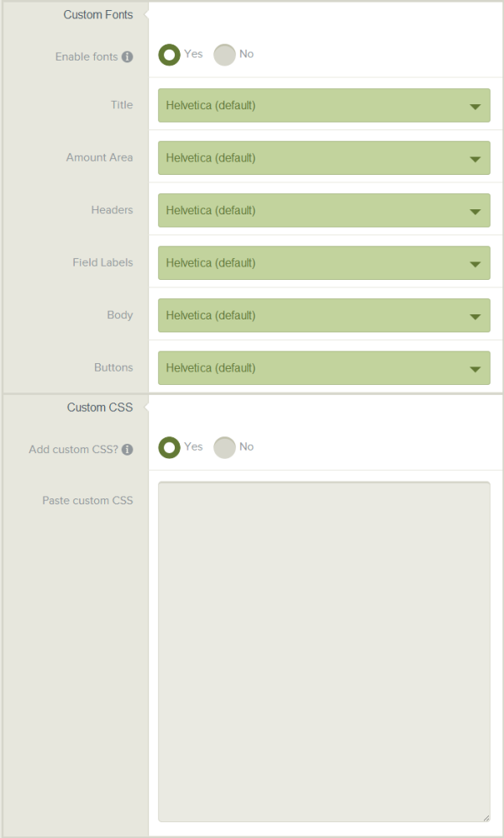The image size is (504, 838).
Task: Click inside the Paste custom CSS textarea
Action: pos(324,651)
